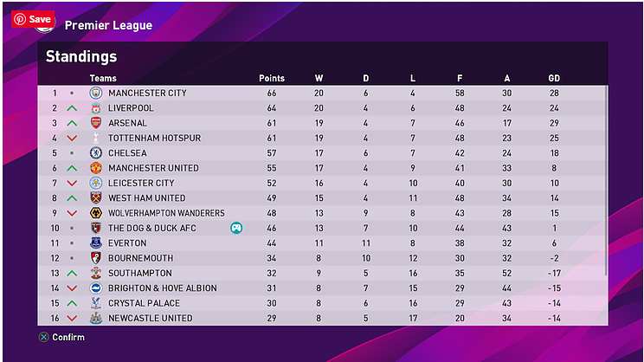Click the Everton club crest
The width and height of the screenshot is (644, 362).
[x=96, y=243]
